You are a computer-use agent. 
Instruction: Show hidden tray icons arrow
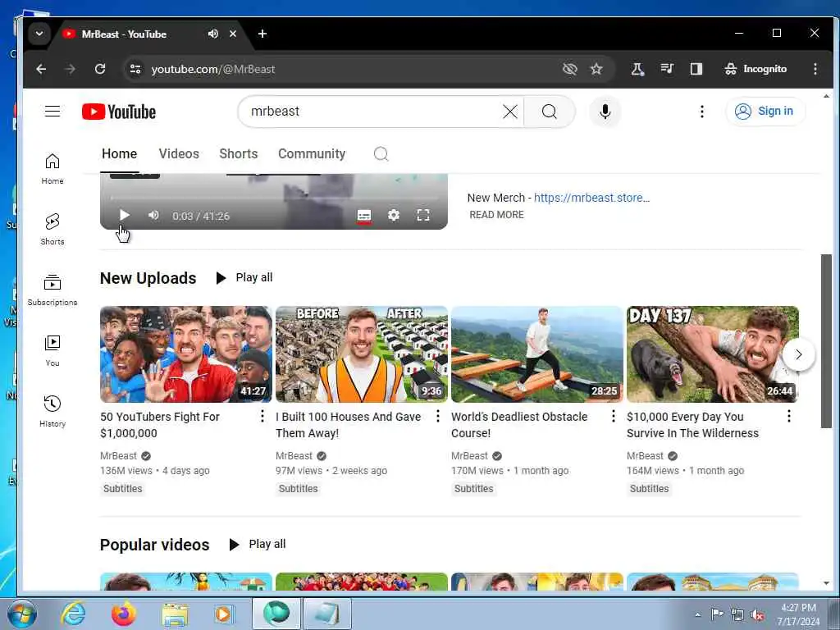click(697, 614)
